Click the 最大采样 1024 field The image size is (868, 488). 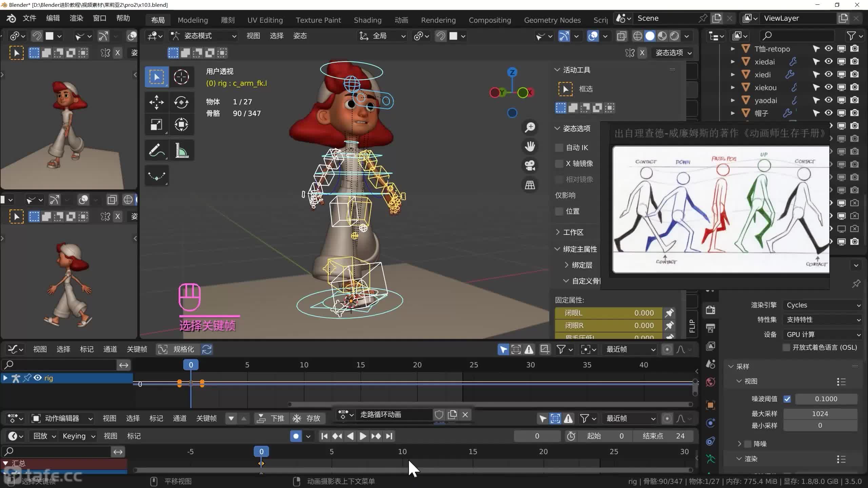click(x=820, y=414)
